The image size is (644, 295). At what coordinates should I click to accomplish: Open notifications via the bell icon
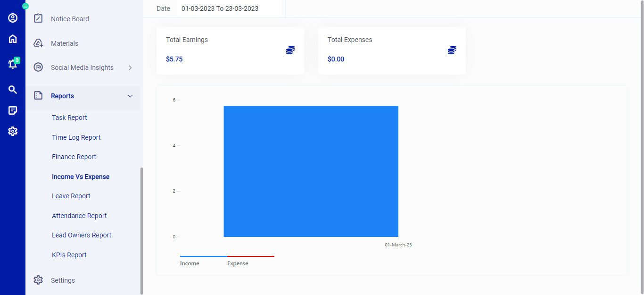(x=12, y=64)
